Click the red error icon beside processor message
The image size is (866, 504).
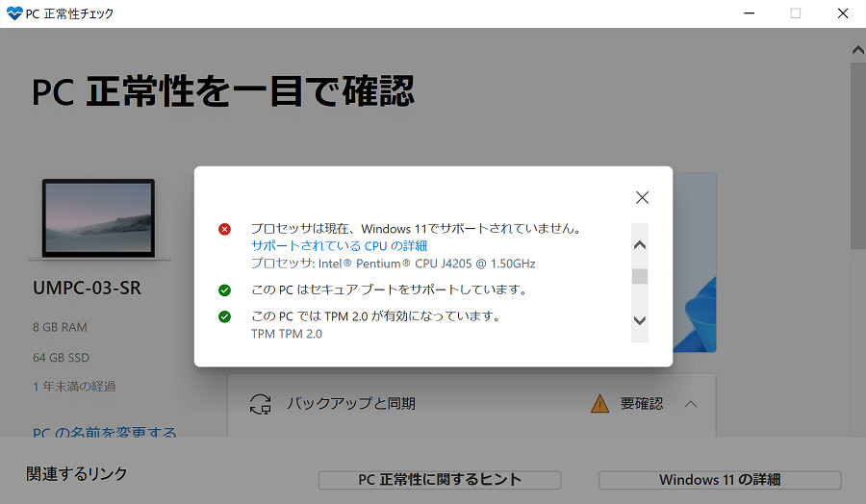point(224,229)
